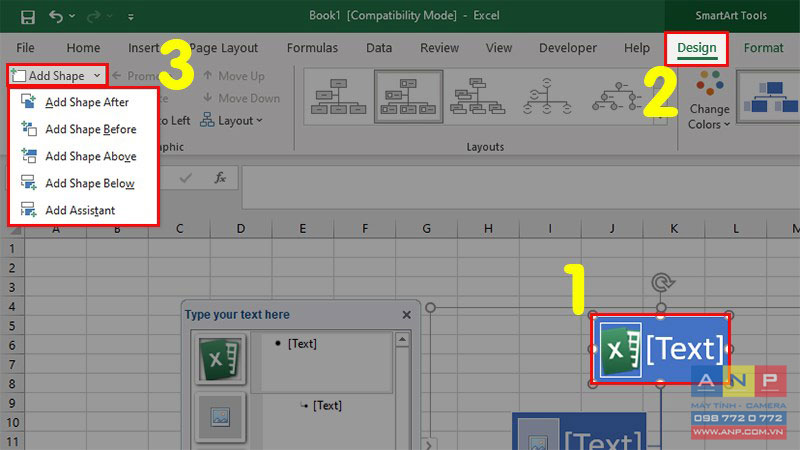The image size is (800, 450).
Task: Select the indented [Text] sub-bullet
Action: [327, 406]
